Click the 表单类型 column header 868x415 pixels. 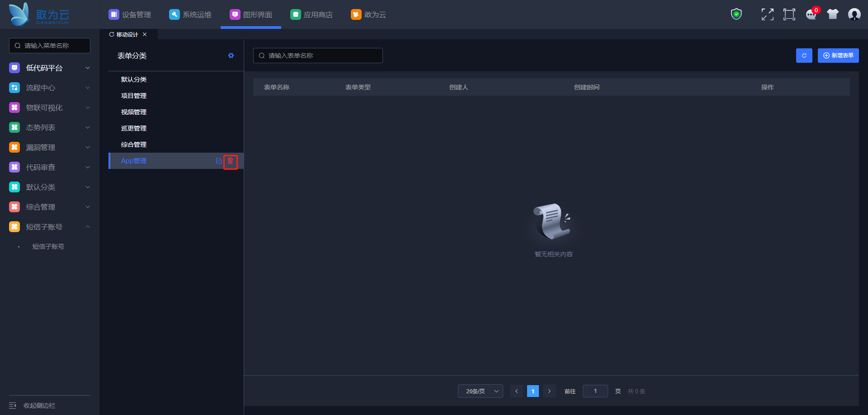pos(358,87)
